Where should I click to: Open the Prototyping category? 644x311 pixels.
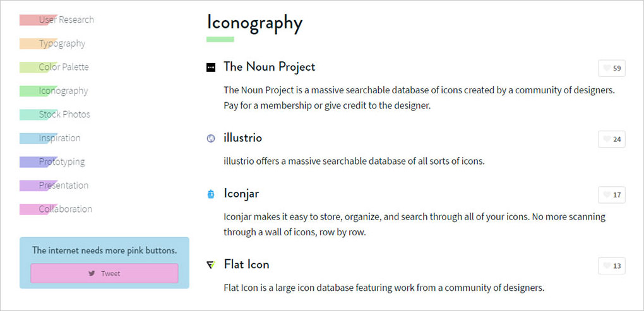pos(62,162)
